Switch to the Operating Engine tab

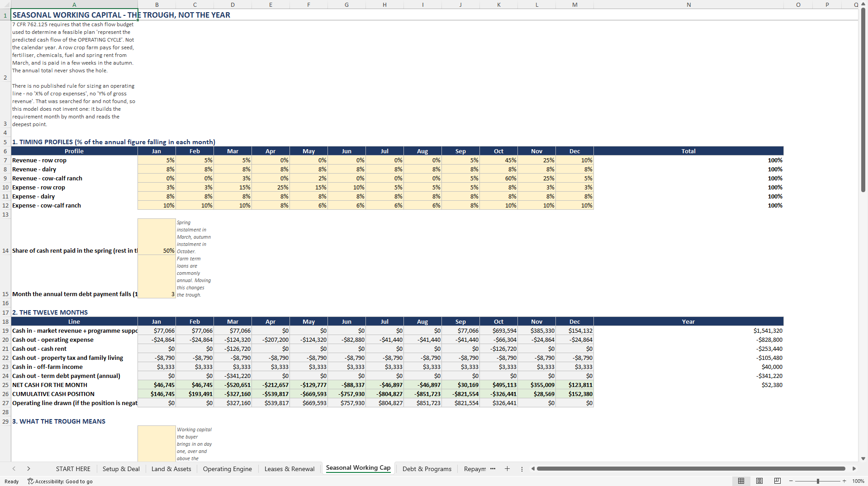[x=227, y=469]
